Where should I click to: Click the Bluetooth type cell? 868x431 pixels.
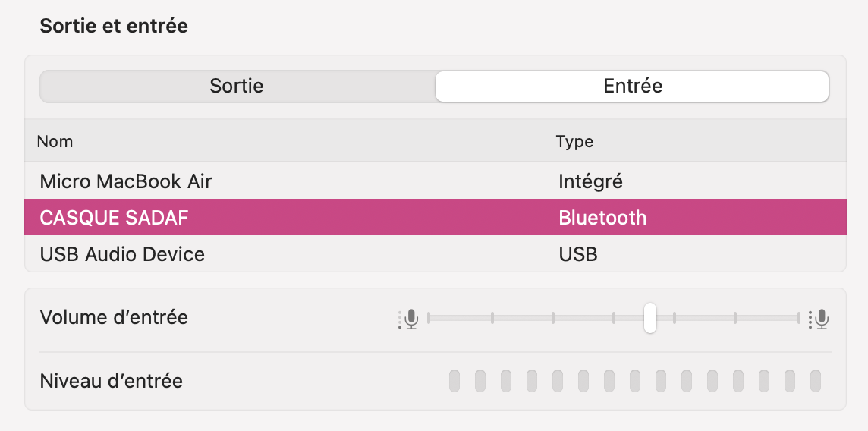click(x=602, y=218)
